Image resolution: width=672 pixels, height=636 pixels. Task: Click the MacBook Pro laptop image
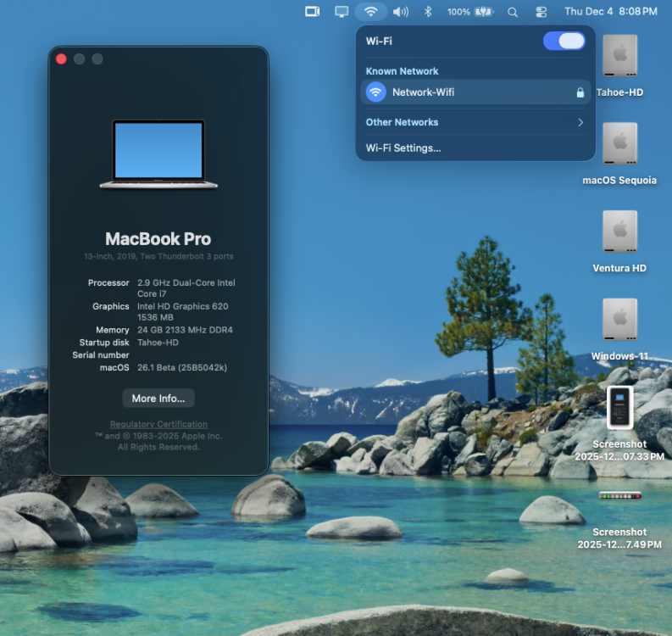(x=158, y=154)
